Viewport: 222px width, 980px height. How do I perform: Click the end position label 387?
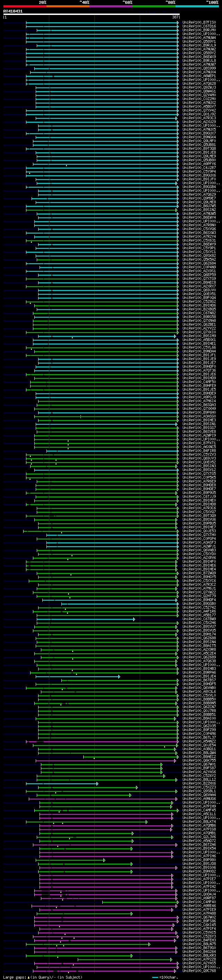175,17
